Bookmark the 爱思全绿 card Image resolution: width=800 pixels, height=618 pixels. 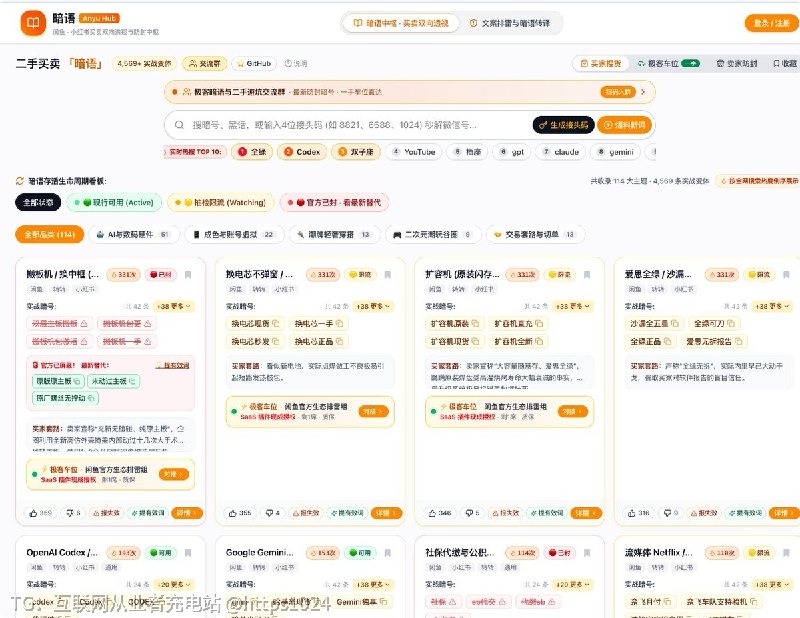[x=786, y=275]
